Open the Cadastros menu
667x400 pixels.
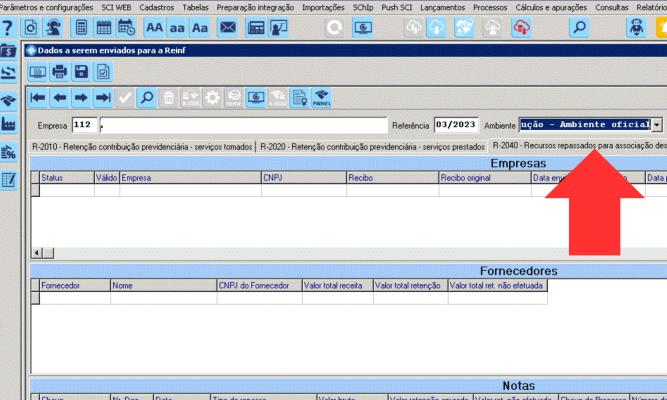coord(157,7)
